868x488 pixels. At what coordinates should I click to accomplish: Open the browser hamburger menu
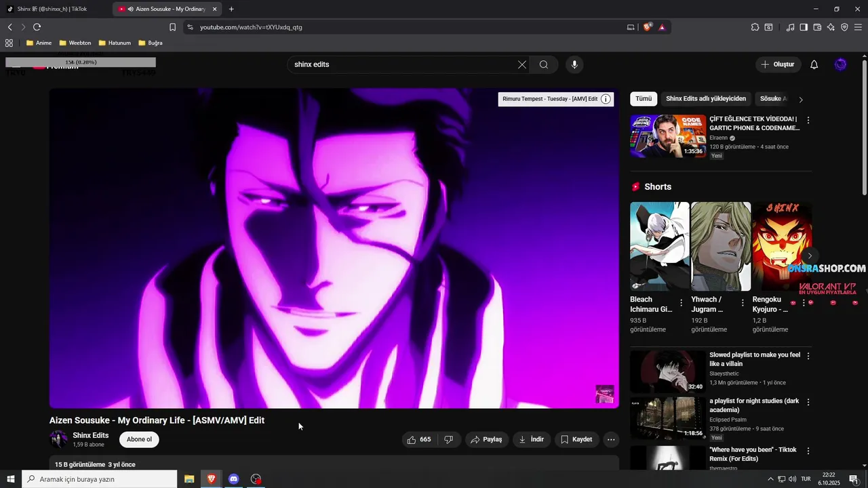(x=858, y=27)
